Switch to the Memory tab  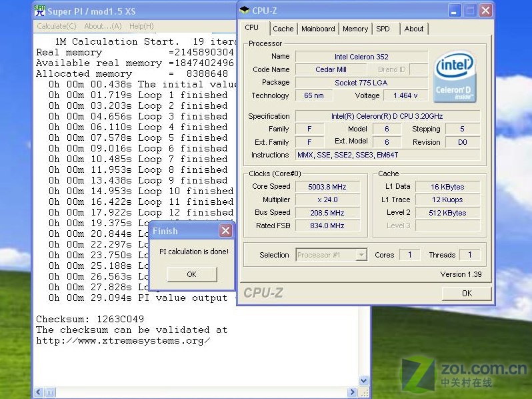(355, 29)
